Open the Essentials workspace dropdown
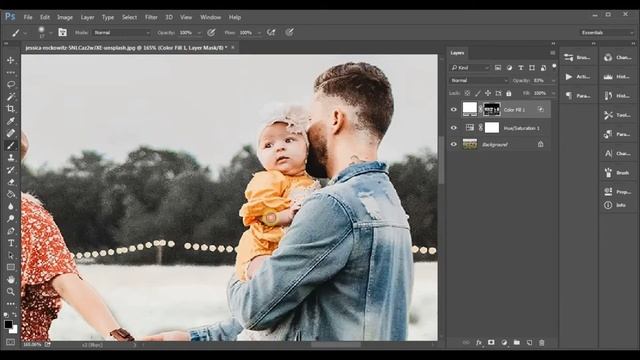This screenshot has height=360, width=640. pyautogui.click(x=607, y=33)
